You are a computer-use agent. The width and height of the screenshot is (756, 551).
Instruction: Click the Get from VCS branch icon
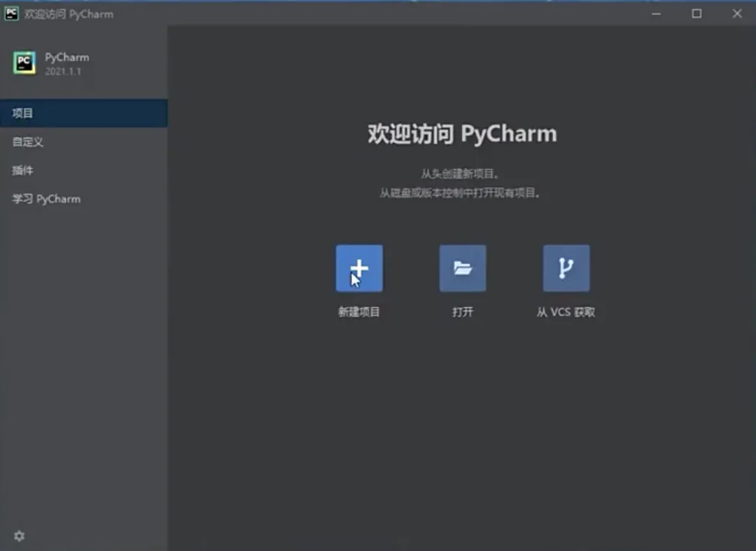(x=566, y=268)
